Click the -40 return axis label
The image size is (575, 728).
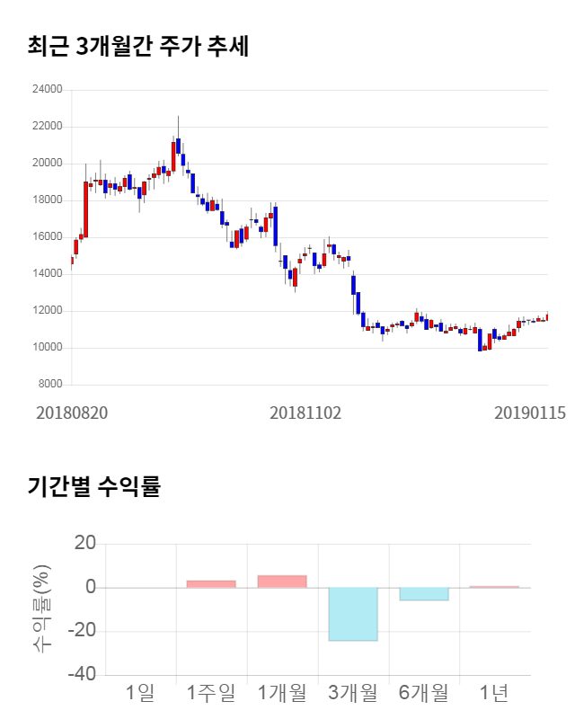pos(83,674)
